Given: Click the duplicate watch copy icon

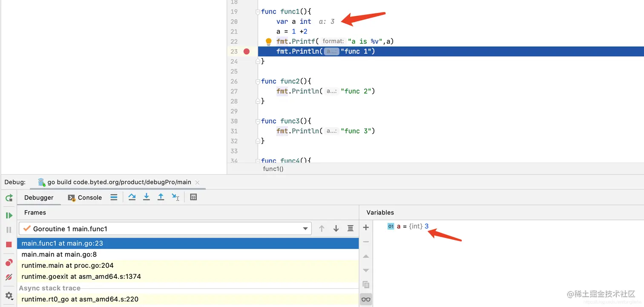Looking at the screenshot, I should click(366, 284).
